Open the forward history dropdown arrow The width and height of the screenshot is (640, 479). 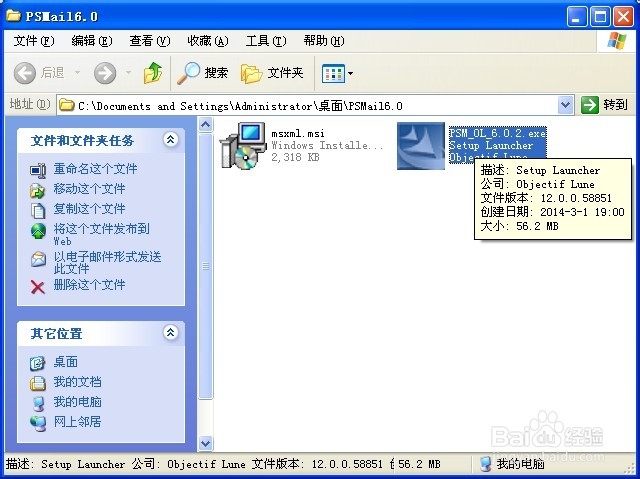point(128,73)
